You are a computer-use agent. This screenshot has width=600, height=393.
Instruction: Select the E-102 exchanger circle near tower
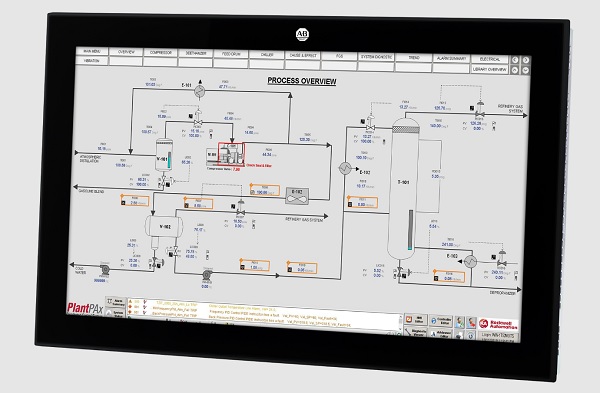pos(345,168)
